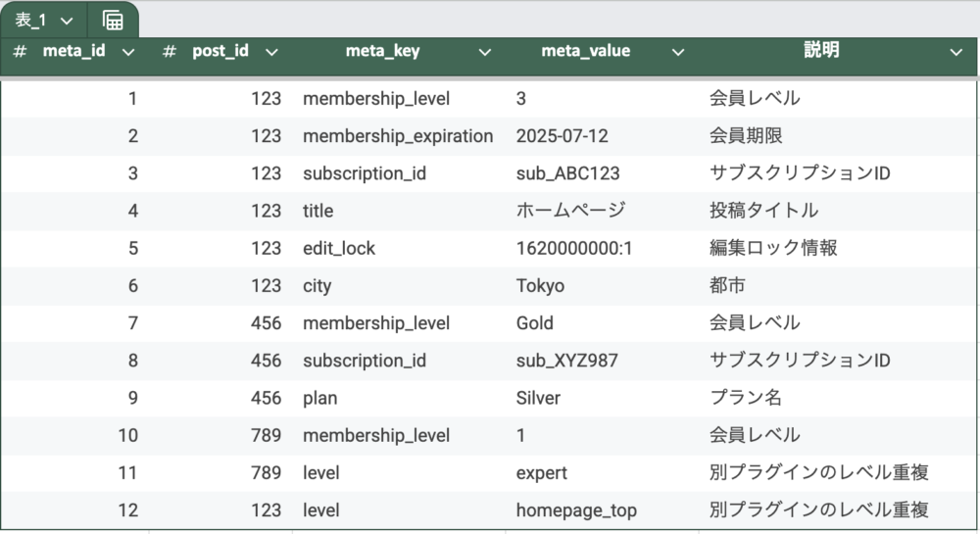
Task: Click meta_id cell with value 5
Action: 132,249
